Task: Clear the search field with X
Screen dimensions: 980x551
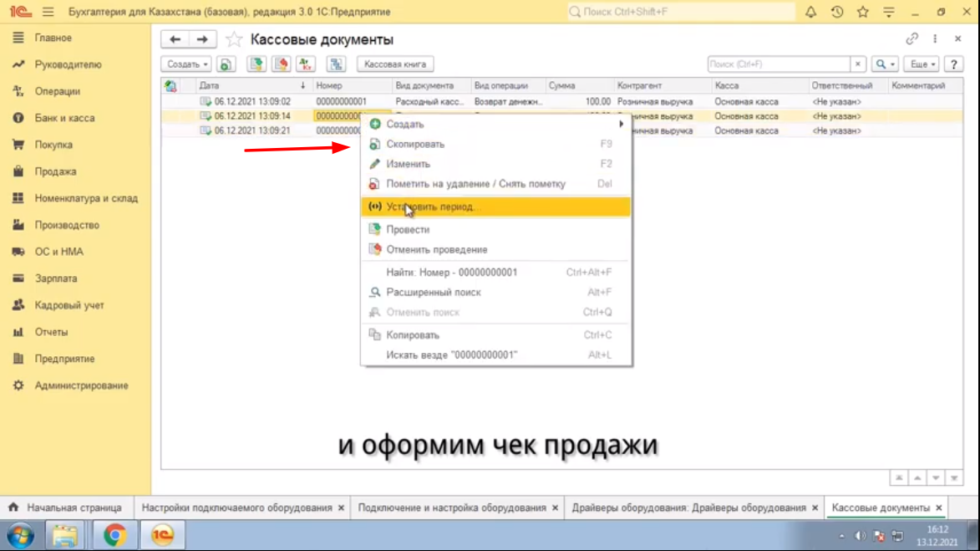Action: pyautogui.click(x=858, y=64)
